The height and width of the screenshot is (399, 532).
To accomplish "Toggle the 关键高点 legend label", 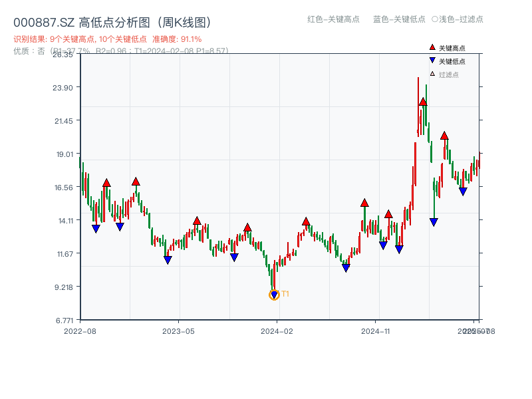I will click(x=452, y=48).
